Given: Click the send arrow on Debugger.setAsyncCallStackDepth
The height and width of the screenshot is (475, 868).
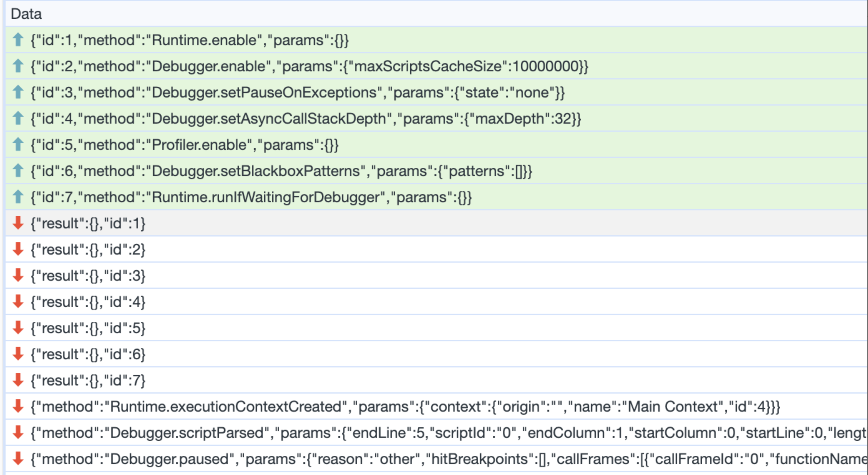Looking at the screenshot, I should pyautogui.click(x=17, y=118).
